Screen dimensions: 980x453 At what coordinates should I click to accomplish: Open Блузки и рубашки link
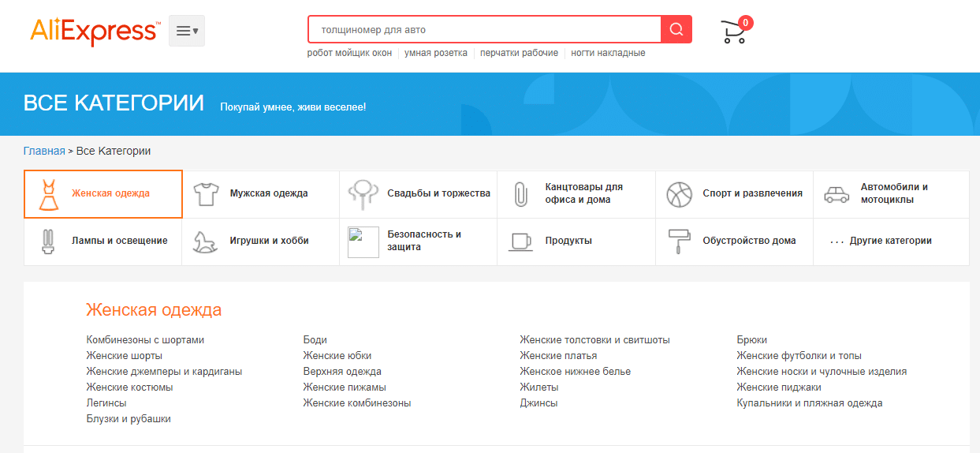click(x=129, y=419)
